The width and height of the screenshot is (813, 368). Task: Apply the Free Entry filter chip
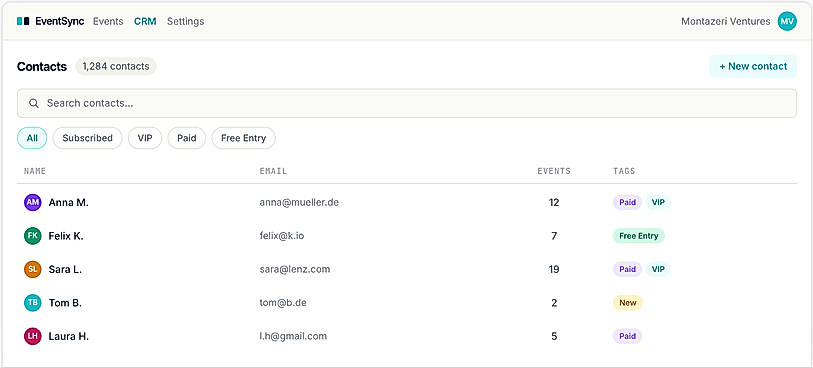(x=243, y=138)
